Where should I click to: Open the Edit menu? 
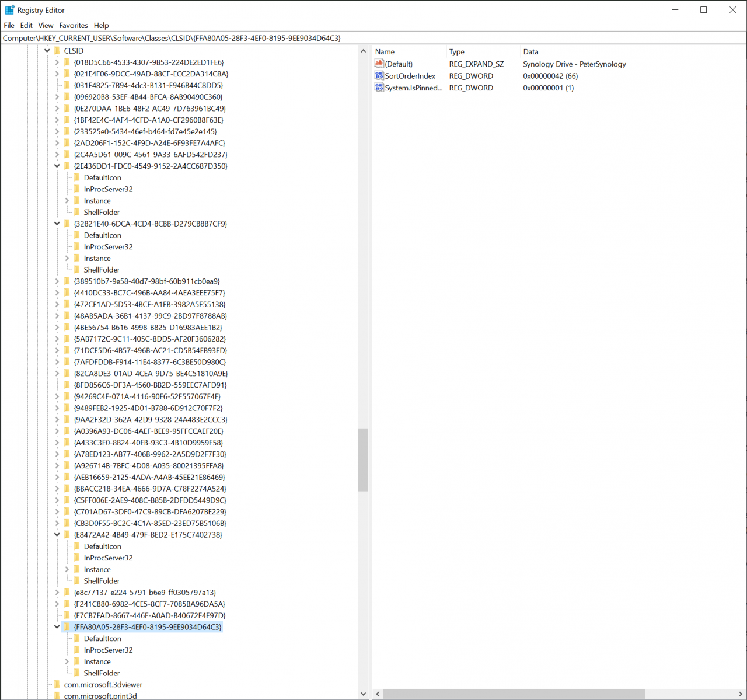point(26,25)
